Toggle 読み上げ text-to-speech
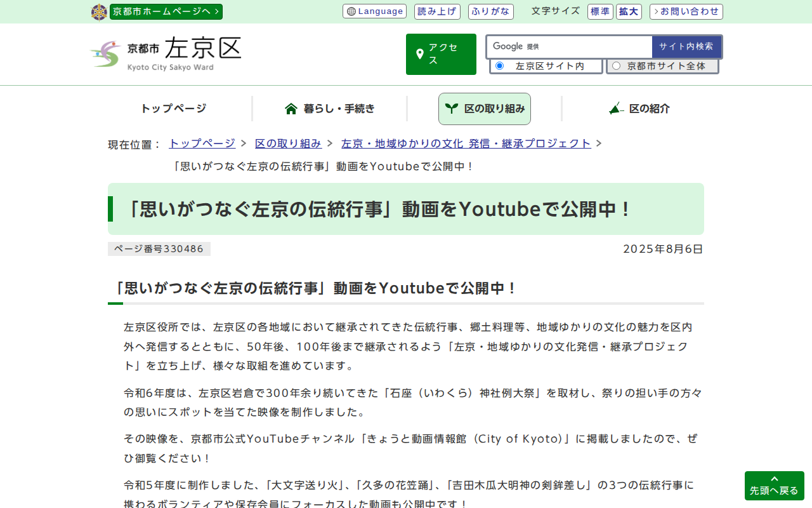The image size is (812, 508). tap(437, 11)
